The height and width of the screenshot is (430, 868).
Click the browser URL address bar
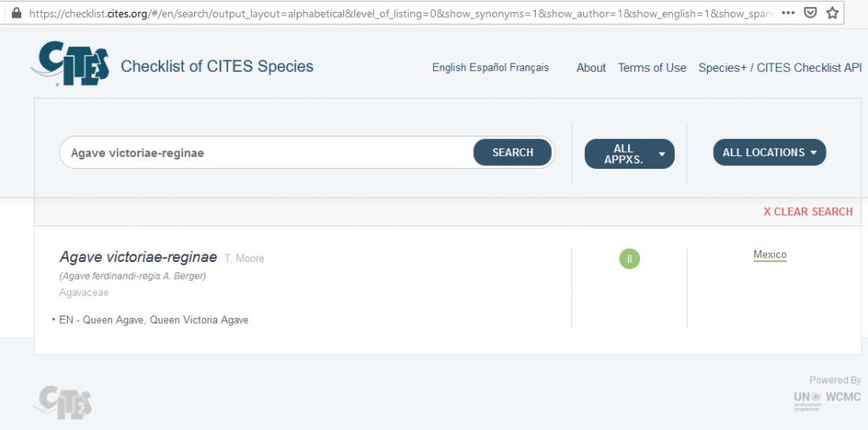pyautogui.click(x=400, y=13)
